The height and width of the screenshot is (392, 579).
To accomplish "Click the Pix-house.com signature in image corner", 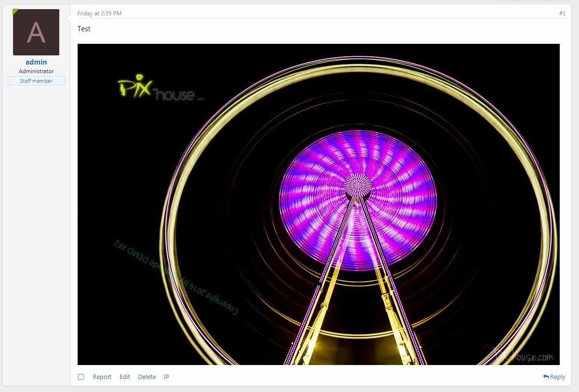I will coord(523,355).
